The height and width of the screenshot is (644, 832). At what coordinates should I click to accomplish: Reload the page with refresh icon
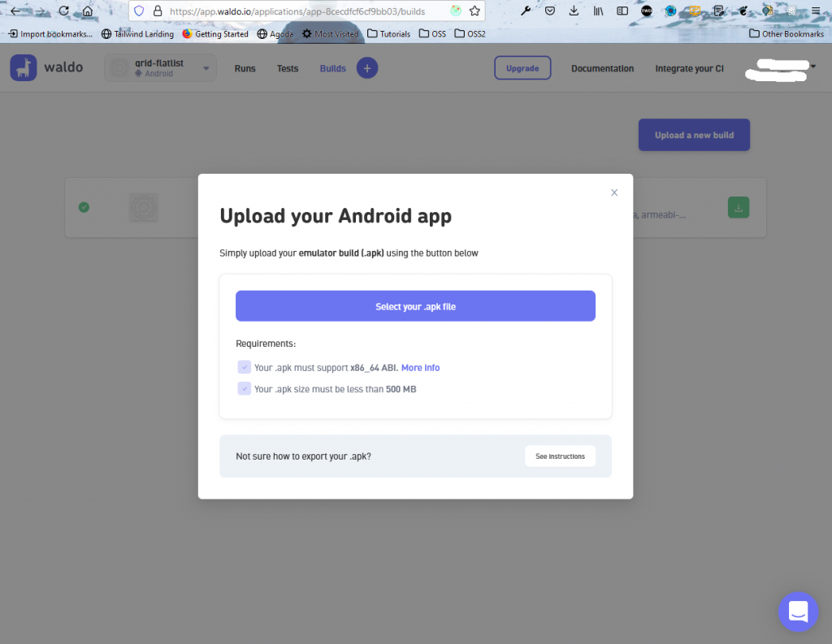click(63, 11)
